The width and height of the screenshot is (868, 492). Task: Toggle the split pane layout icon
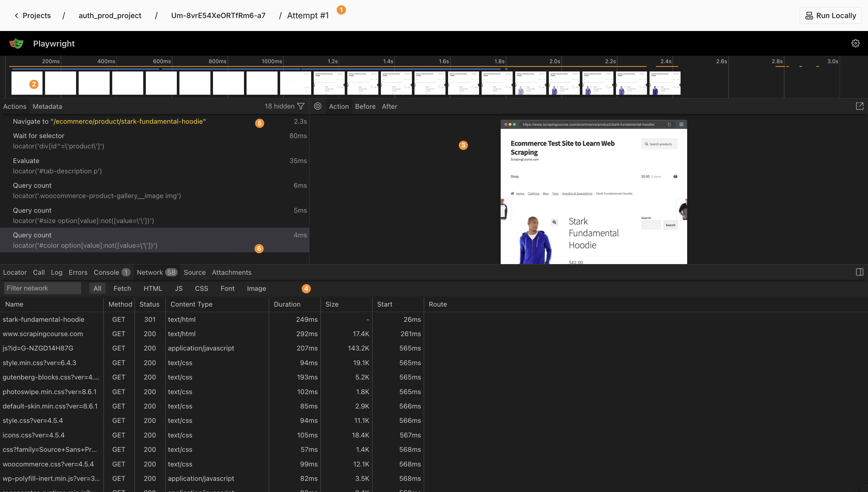859,272
